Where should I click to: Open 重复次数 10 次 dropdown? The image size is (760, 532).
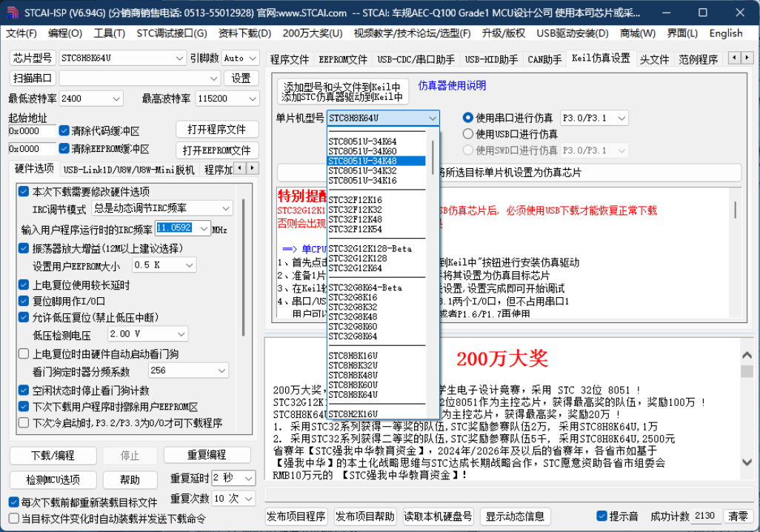233,499
